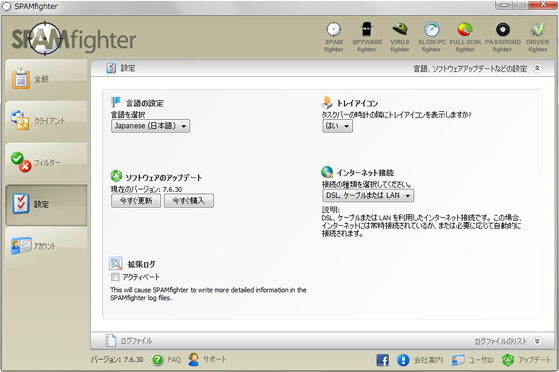Screen dimensions: 559x372
Task: Open the SPYWARE fighter product icon
Action: pos(367,37)
